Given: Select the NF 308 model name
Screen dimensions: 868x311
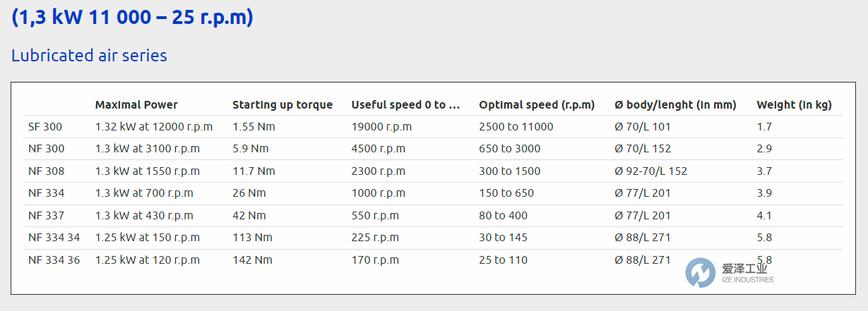Looking at the screenshot, I should coord(46,171).
